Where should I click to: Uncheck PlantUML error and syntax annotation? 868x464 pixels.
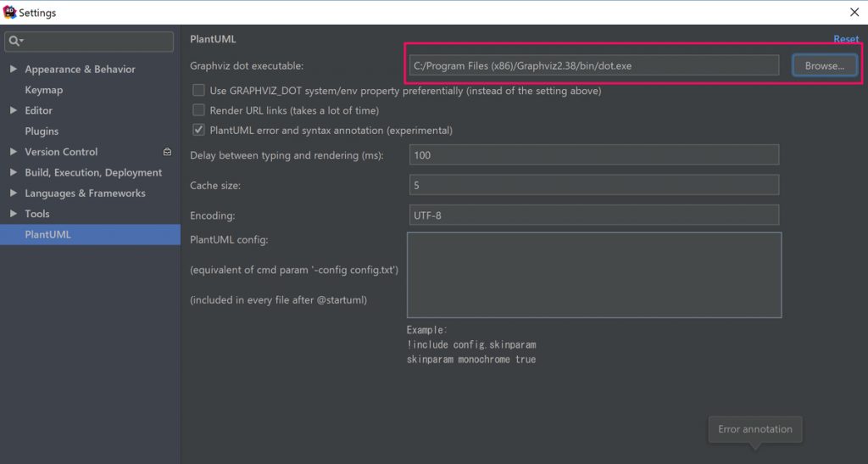pyautogui.click(x=198, y=130)
